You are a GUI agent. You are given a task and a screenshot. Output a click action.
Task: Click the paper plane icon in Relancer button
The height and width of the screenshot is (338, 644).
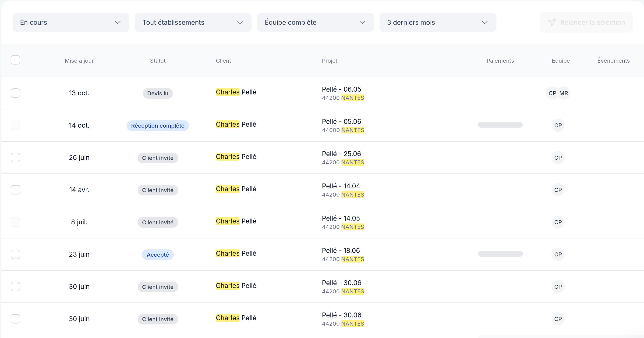[x=552, y=22]
